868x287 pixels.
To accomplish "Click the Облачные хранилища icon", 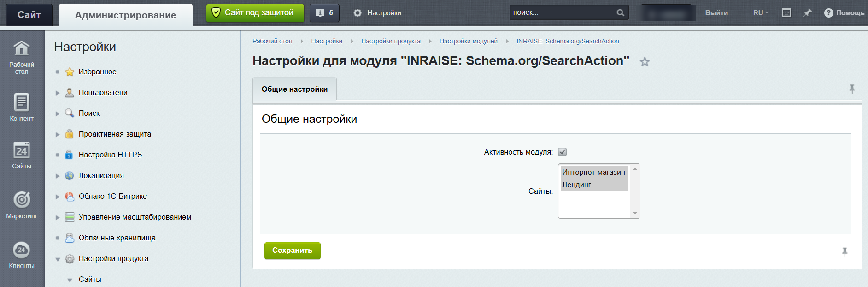I will click(x=70, y=238).
